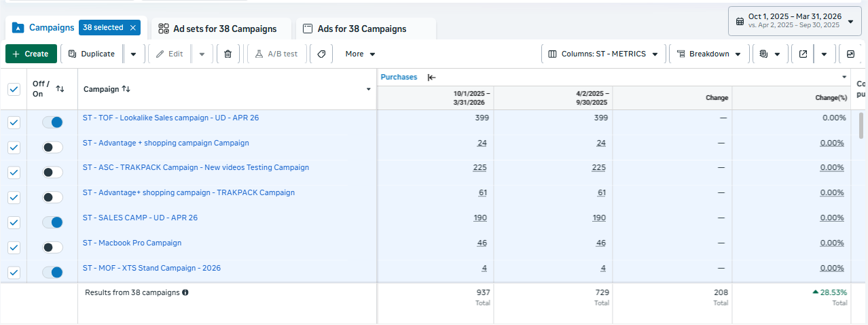Switch to Ads for 38 Campaigns tab

(365, 29)
